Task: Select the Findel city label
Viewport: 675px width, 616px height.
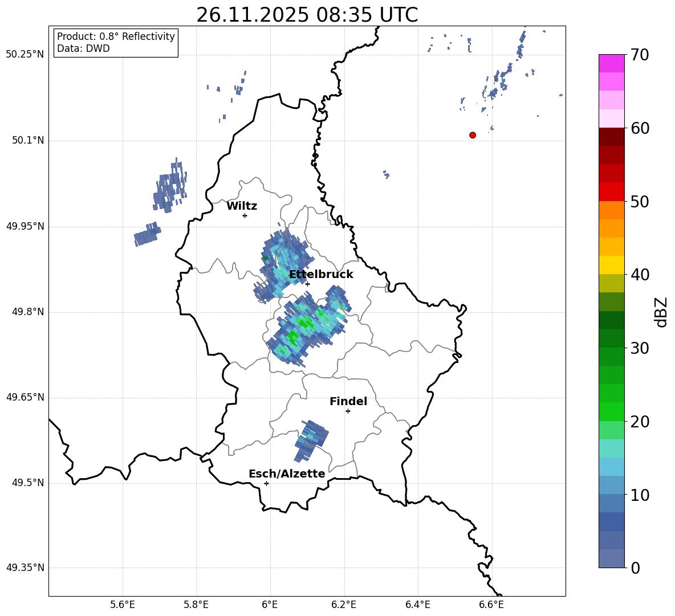Action: tap(348, 401)
